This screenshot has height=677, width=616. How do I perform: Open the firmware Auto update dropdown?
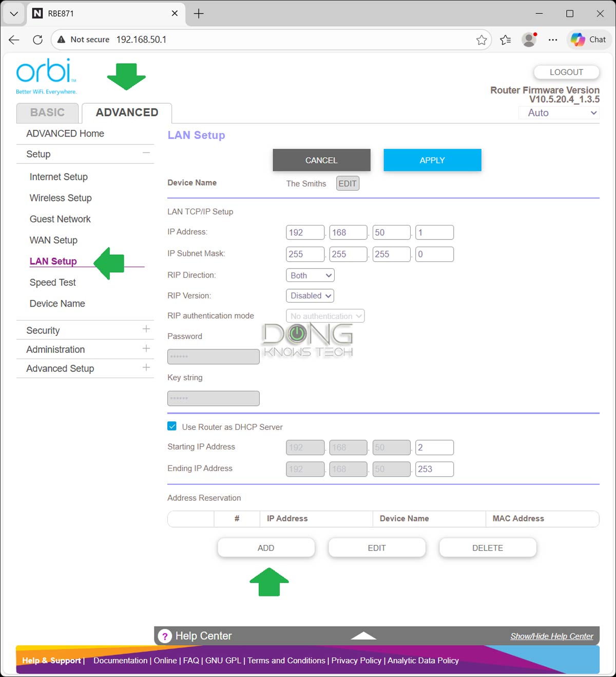[x=559, y=112]
